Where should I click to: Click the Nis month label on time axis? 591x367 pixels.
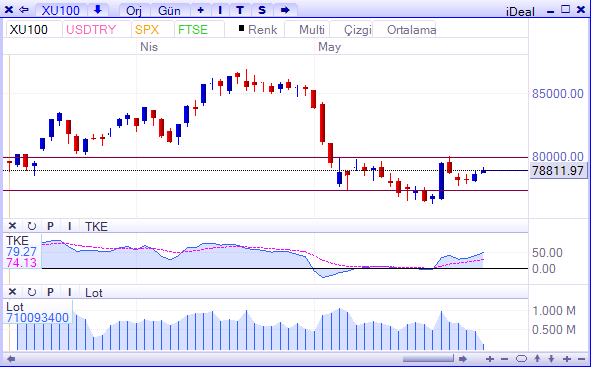pos(149,47)
